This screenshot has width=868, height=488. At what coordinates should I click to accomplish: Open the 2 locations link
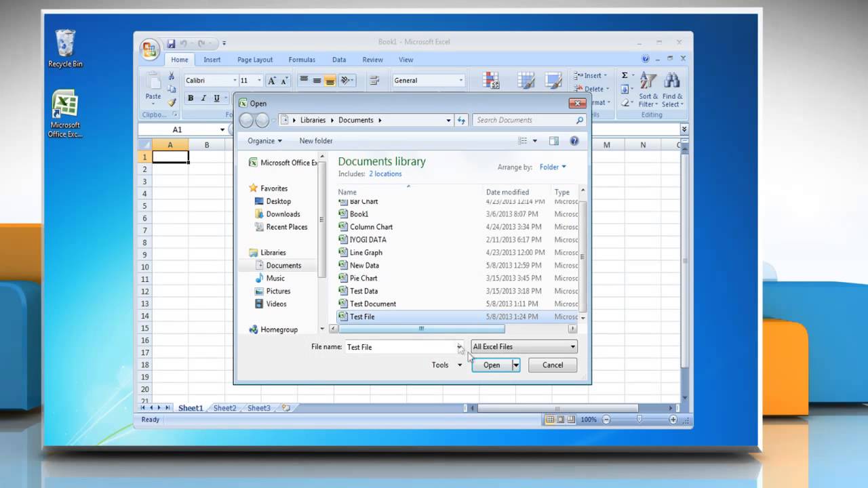[385, 174]
